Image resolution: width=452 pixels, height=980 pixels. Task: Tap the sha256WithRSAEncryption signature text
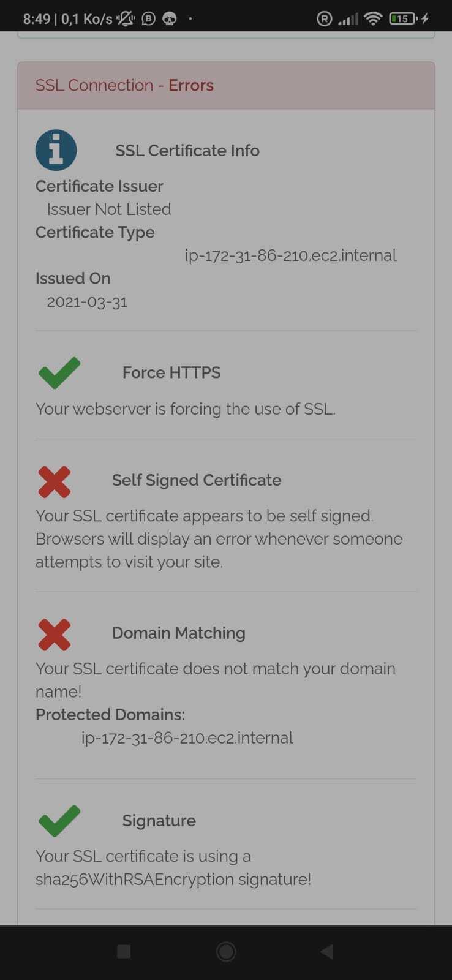coord(173,880)
